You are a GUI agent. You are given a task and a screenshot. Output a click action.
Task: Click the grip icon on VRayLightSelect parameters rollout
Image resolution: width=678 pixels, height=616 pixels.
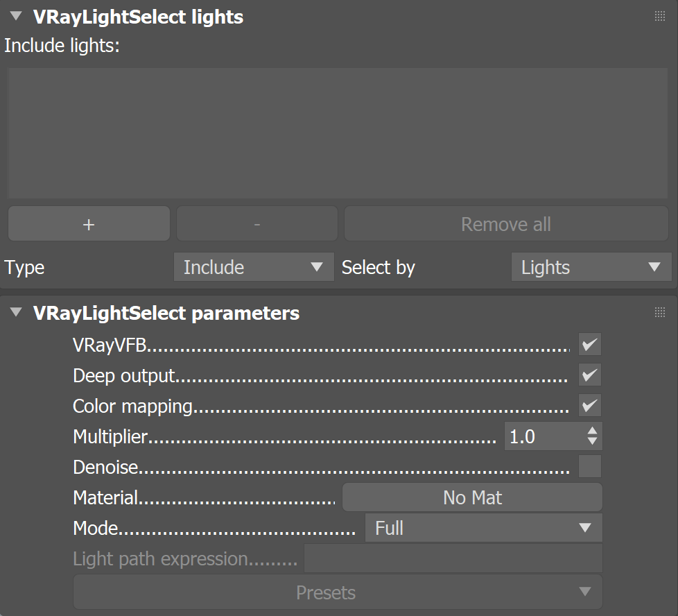click(659, 312)
